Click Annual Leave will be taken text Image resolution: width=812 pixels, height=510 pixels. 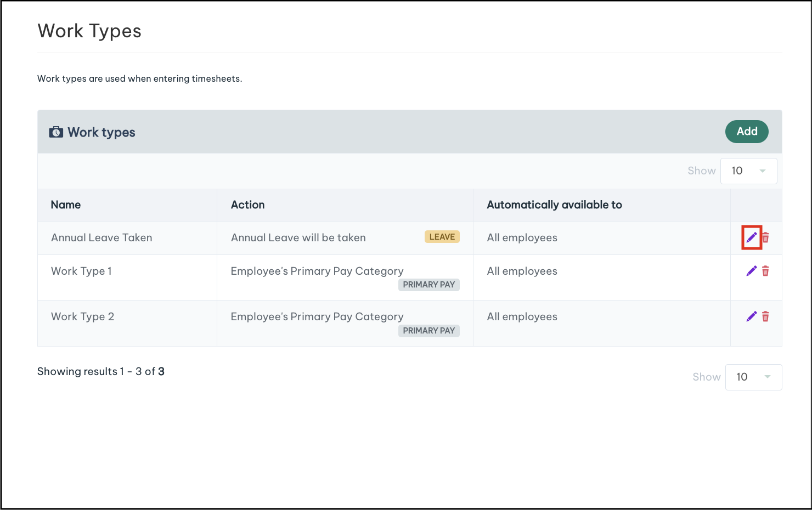(x=298, y=238)
